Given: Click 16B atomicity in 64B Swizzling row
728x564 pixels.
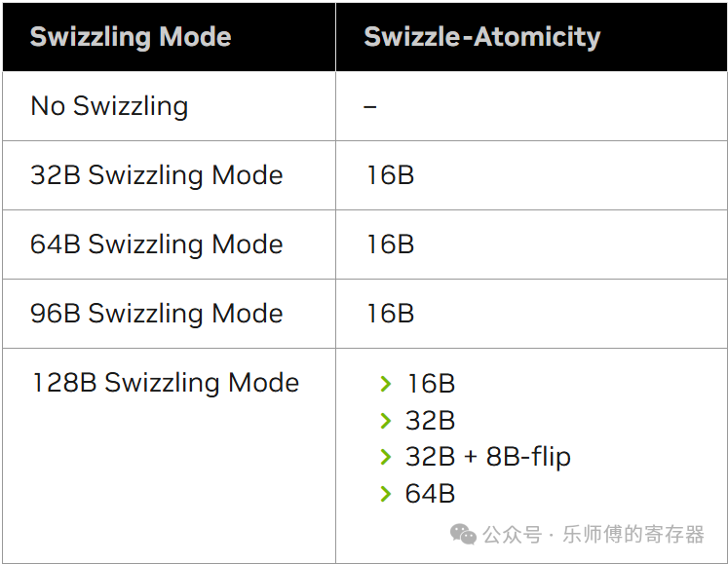Looking at the screenshot, I should click(390, 244).
